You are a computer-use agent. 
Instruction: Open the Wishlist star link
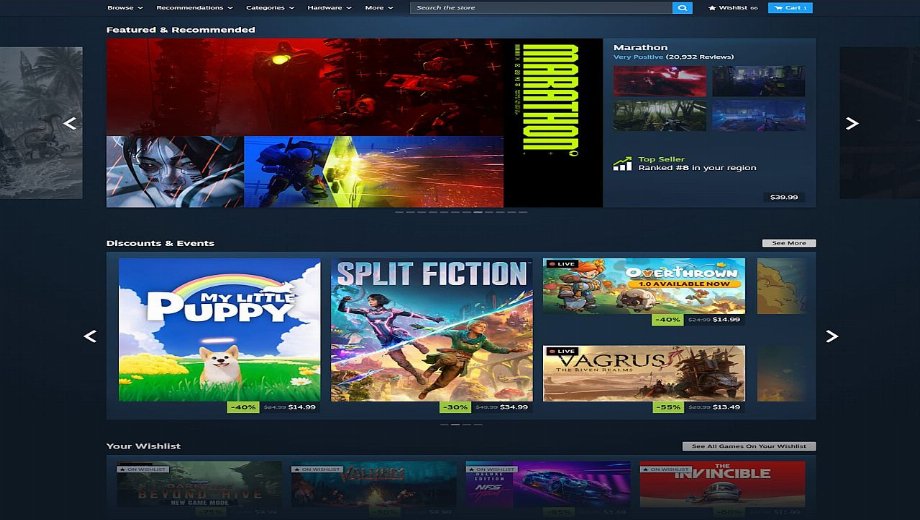pos(732,8)
